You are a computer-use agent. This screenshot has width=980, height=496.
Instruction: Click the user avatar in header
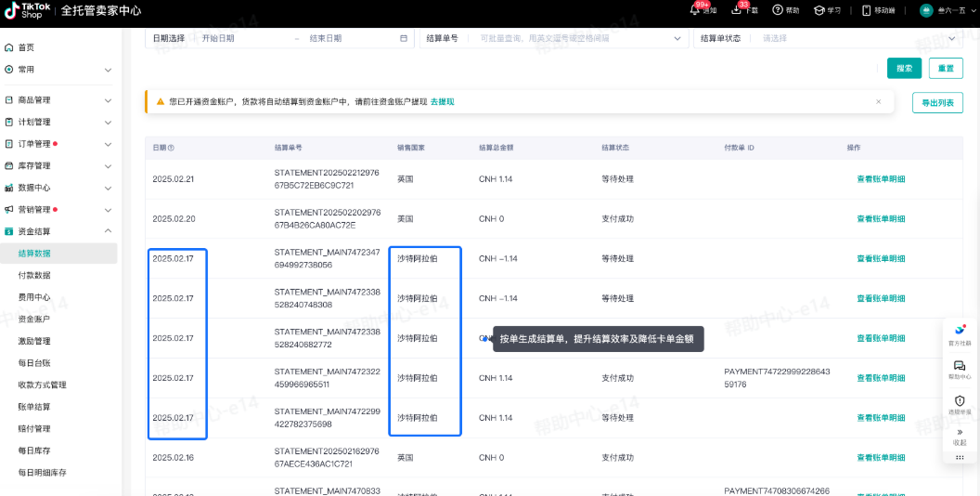[926, 10]
